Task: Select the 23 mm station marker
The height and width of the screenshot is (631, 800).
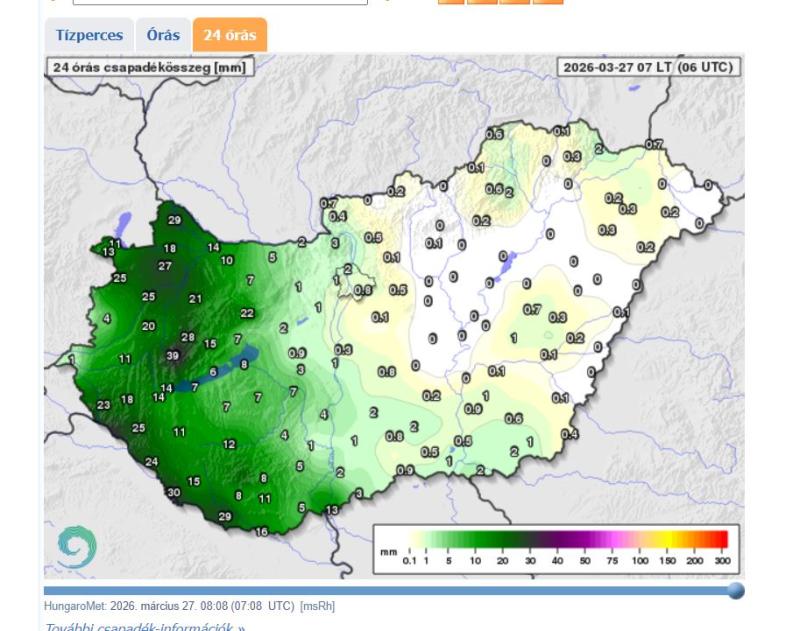Action: click(104, 405)
